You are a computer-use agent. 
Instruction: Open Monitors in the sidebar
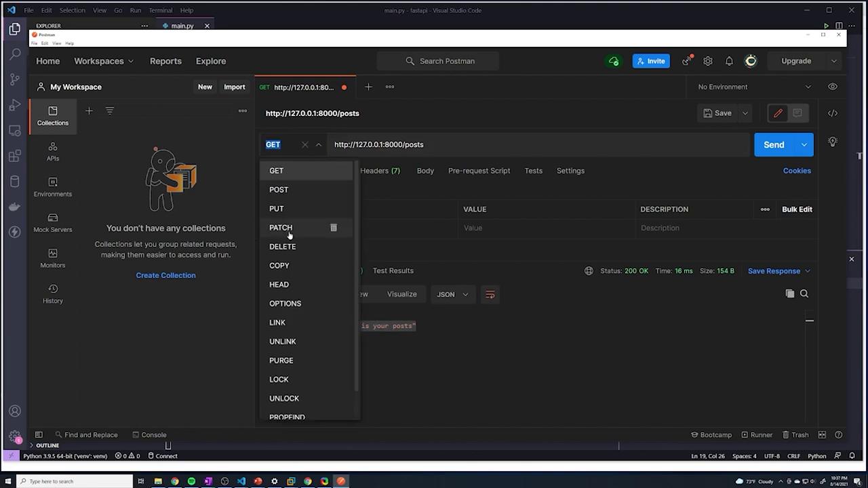click(x=53, y=258)
